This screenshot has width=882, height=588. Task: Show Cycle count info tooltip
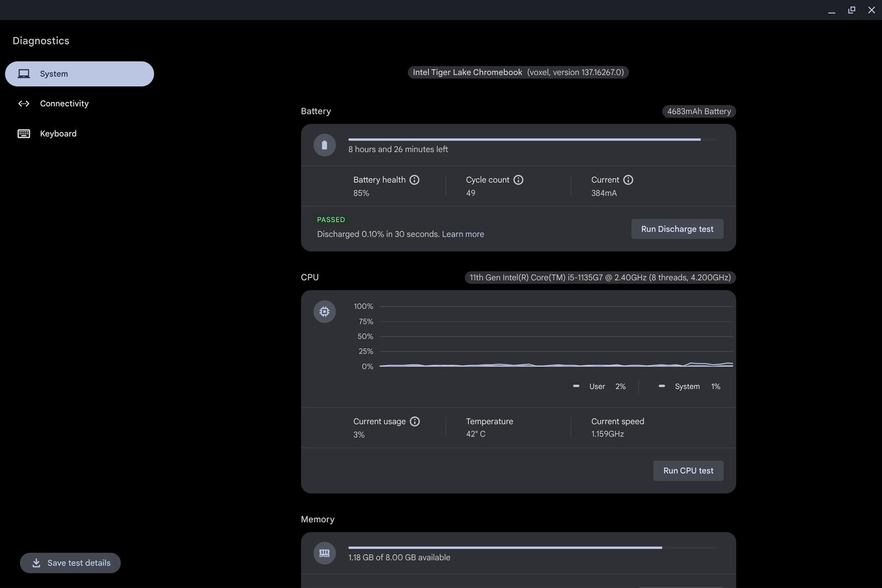518,180
